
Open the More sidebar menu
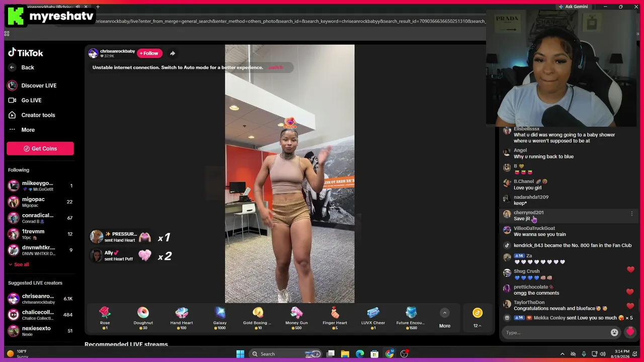tap(22, 130)
